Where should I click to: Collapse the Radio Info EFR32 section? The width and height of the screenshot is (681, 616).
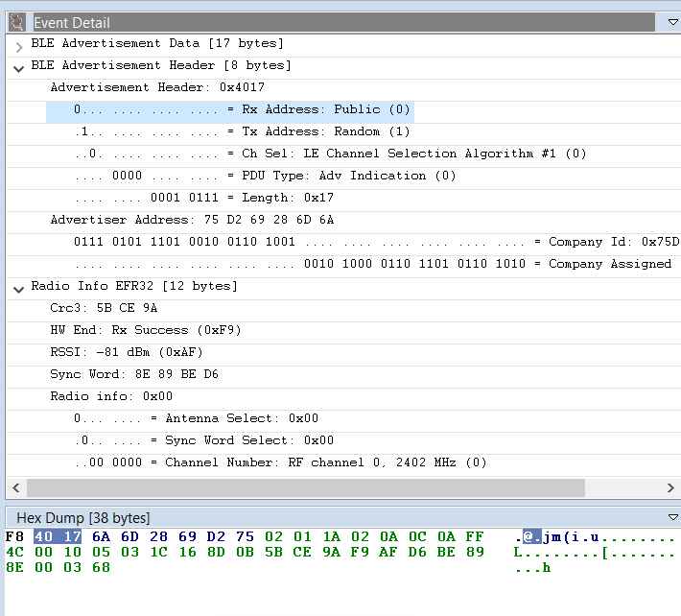[x=19, y=287]
